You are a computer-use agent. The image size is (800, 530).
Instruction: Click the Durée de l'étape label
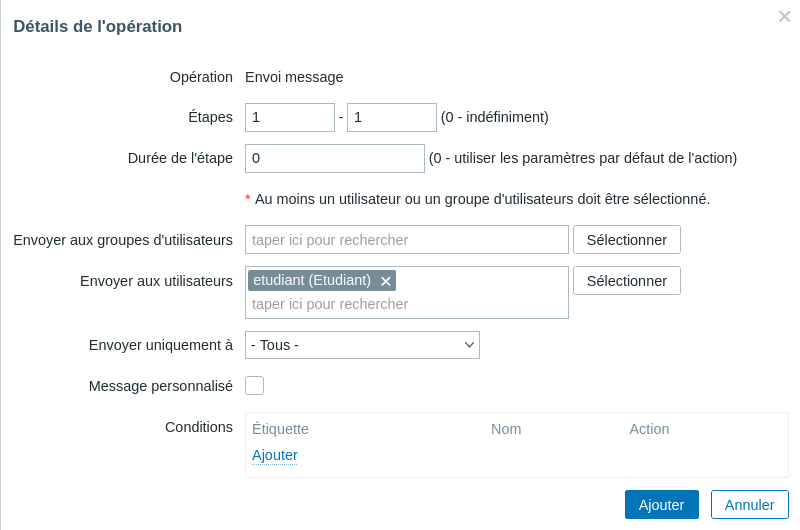(x=180, y=158)
